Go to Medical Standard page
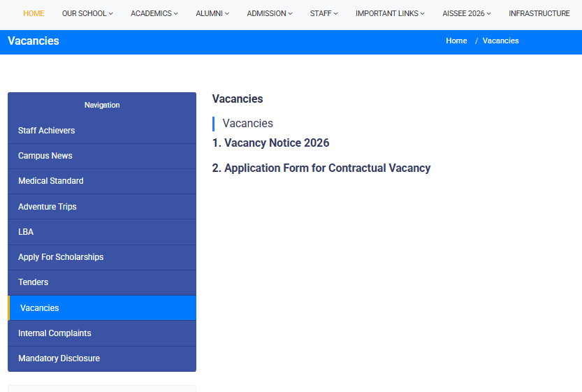Screen dimensions: 582x392 (51, 181)
